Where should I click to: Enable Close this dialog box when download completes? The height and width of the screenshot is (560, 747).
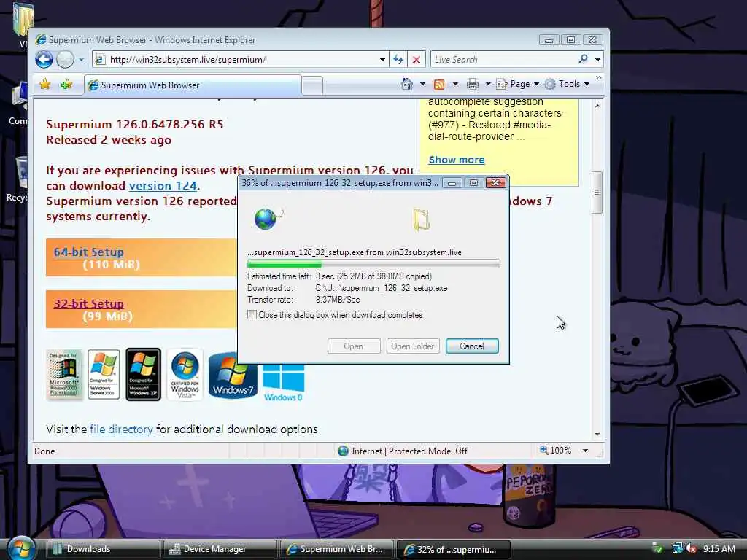tap(252, 315)
